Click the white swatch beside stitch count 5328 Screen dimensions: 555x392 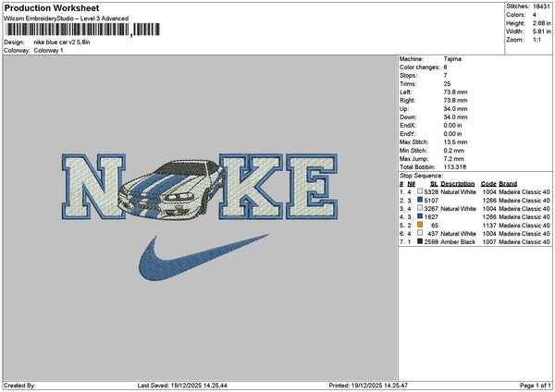(420, 191)
